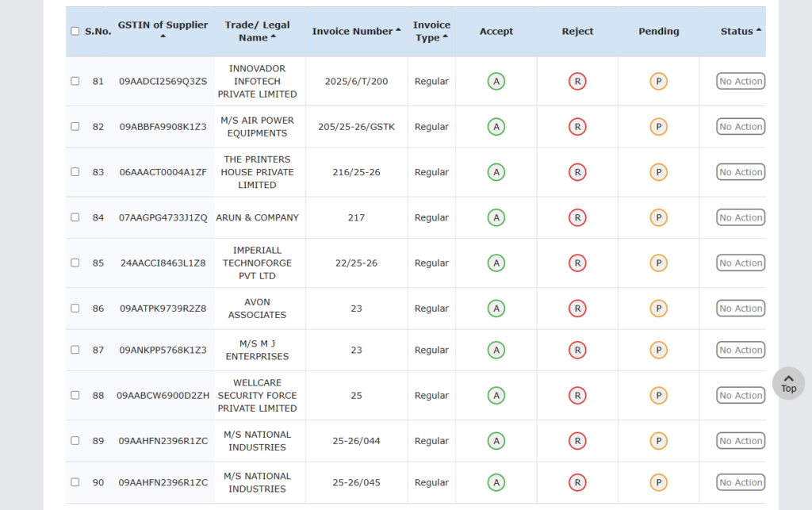
Task: Accept invoice 25-26/044 from M/S NATIONAL INDUSTRIES
Action: (x=496, y=441)
